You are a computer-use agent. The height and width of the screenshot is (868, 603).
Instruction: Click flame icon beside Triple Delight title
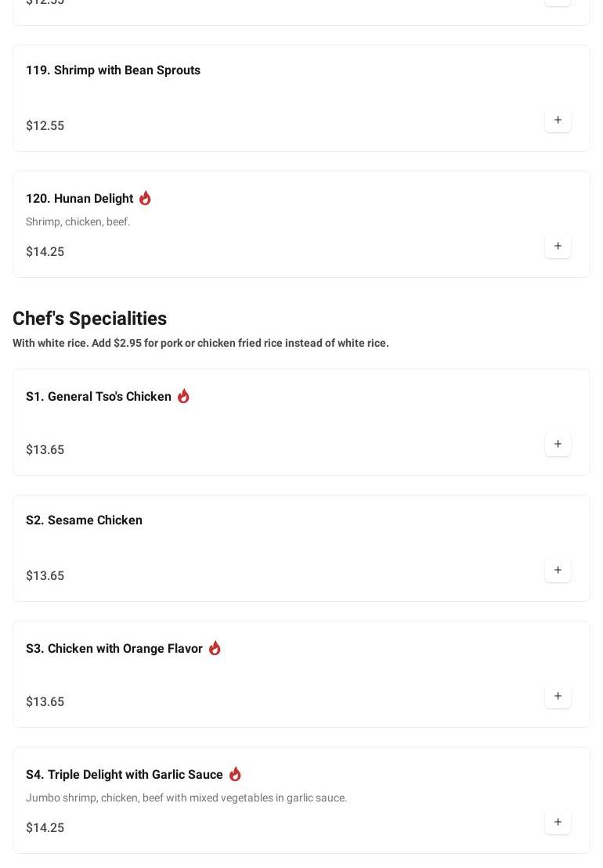click(x=235, y=774)
